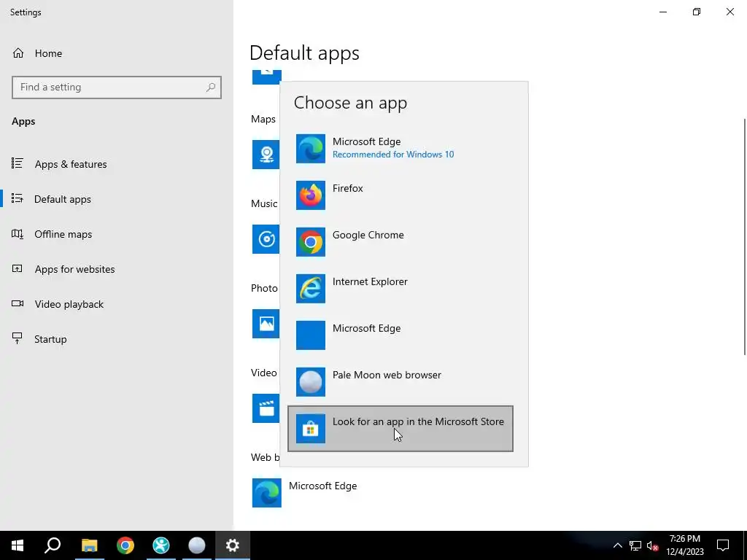747x560 pixels.
Task: Choose Pale Moon web browser icon
Action: click(311, 382)
